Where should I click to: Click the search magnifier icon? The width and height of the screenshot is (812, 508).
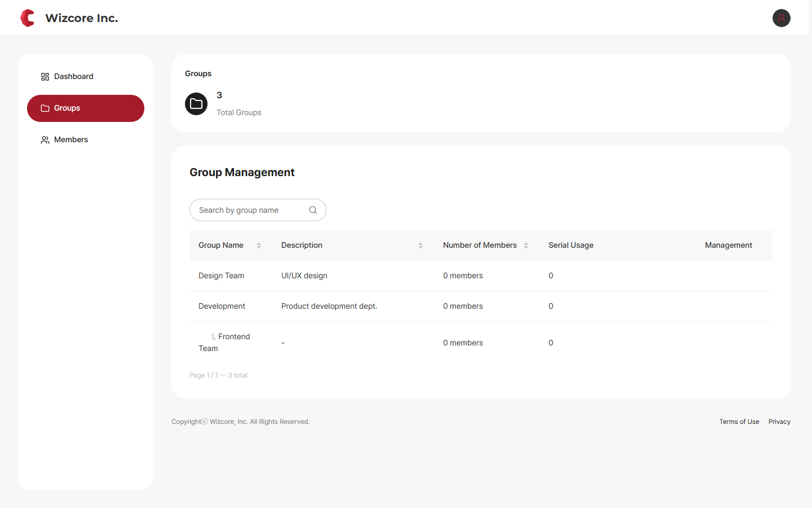point(313,210)
